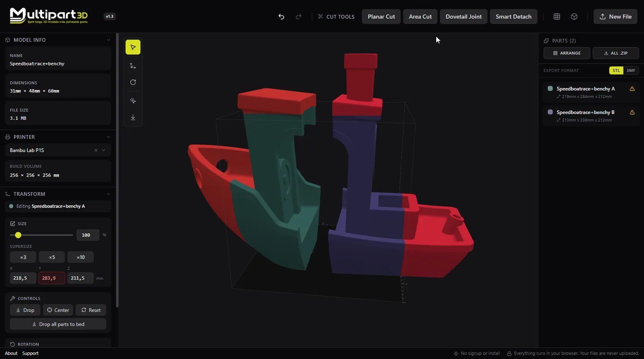Choose the Dovetail Joint tool
Image resolution: width=644 pixels, height=359 pixels.
click(463, 17)
